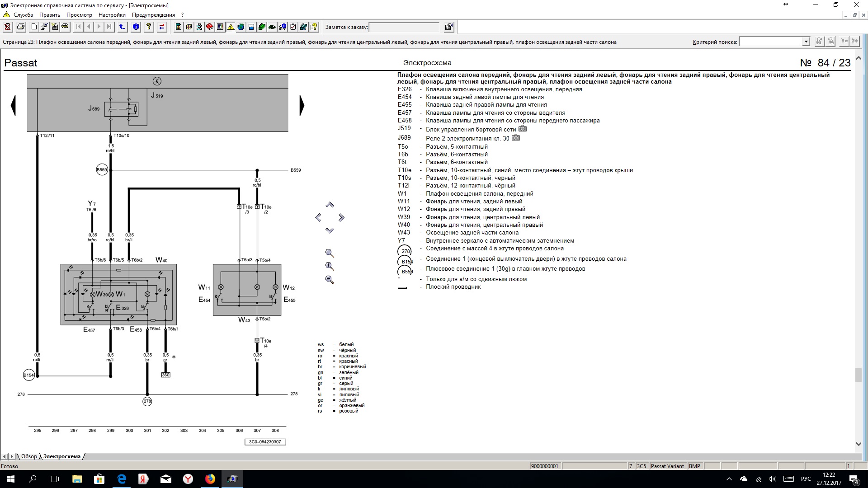
Task: Pan diagram down using the down chevron
Action: [x=330, y=230]
